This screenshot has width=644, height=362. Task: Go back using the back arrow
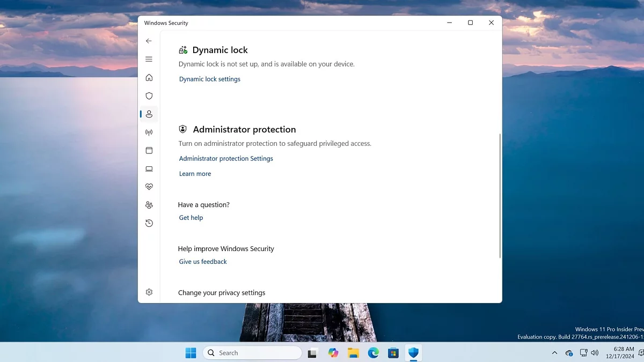point(149,41)
